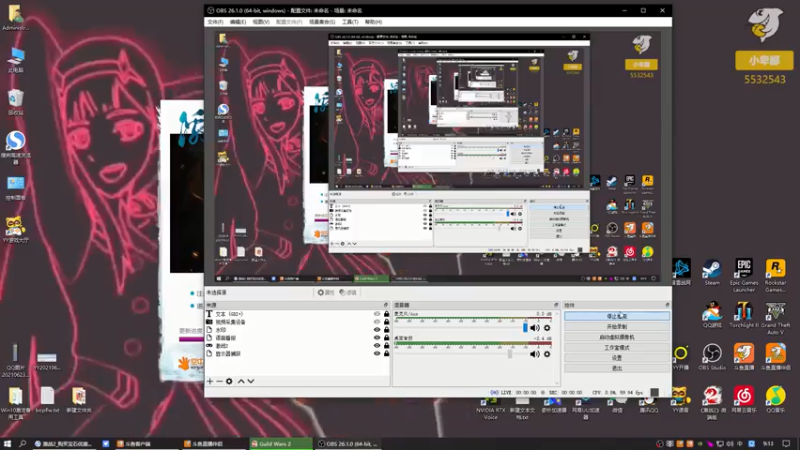This screenshot has width=800, height=450.
Task: Open the 场景集合(S) menu in OBS
Action: pos(322,22)
